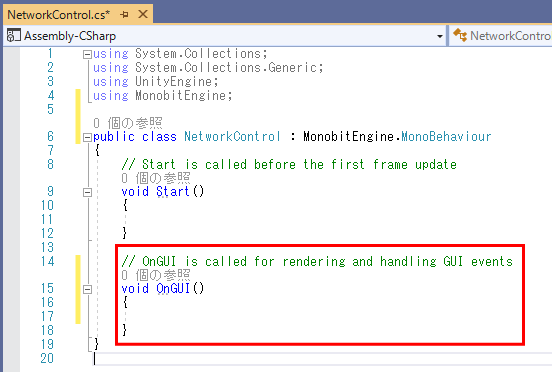Click line number 11 in the margin
552x372 pixels.
tap(47, 220)
